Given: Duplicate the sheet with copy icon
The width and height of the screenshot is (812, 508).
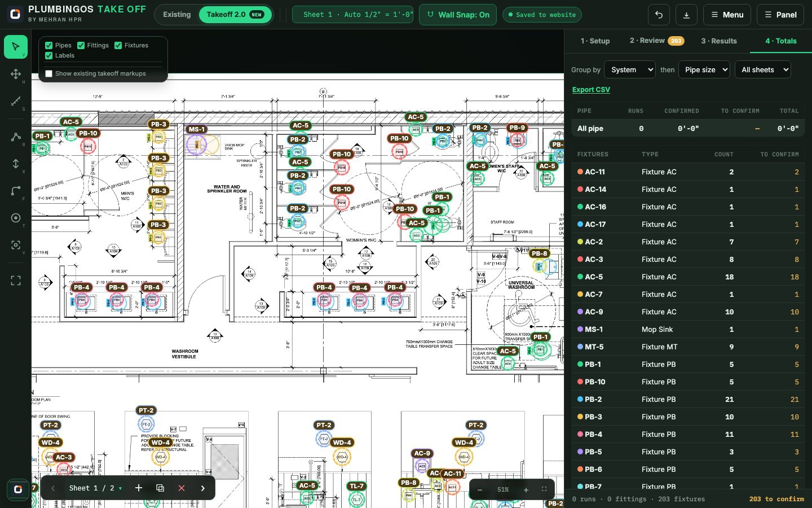Looking at the screenshot, I should click(x=160, y=488).
